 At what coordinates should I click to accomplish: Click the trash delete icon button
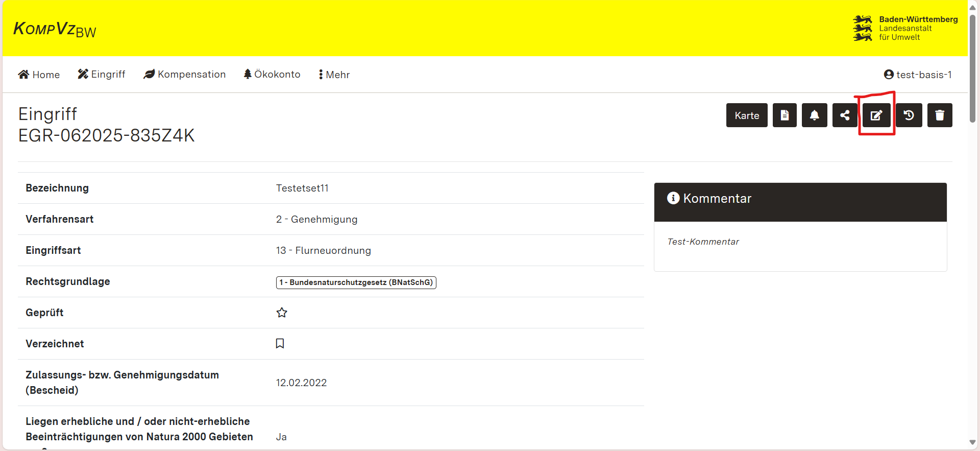(939, 115)
